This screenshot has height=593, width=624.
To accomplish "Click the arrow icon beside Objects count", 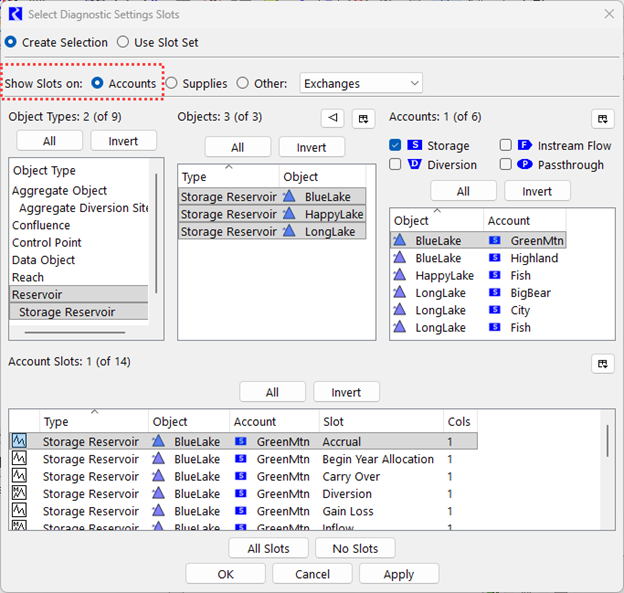I will (x=332, y=118).
